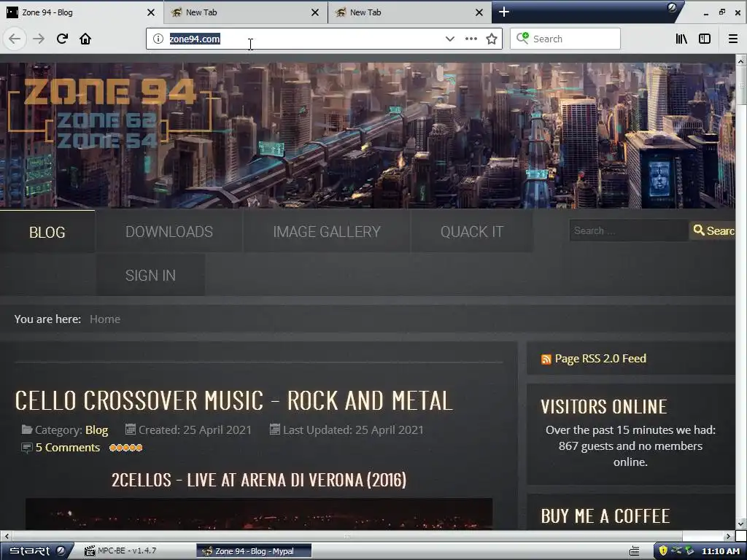
Task: Click the BUY ME A COFFEE heading
Action: 605,516
